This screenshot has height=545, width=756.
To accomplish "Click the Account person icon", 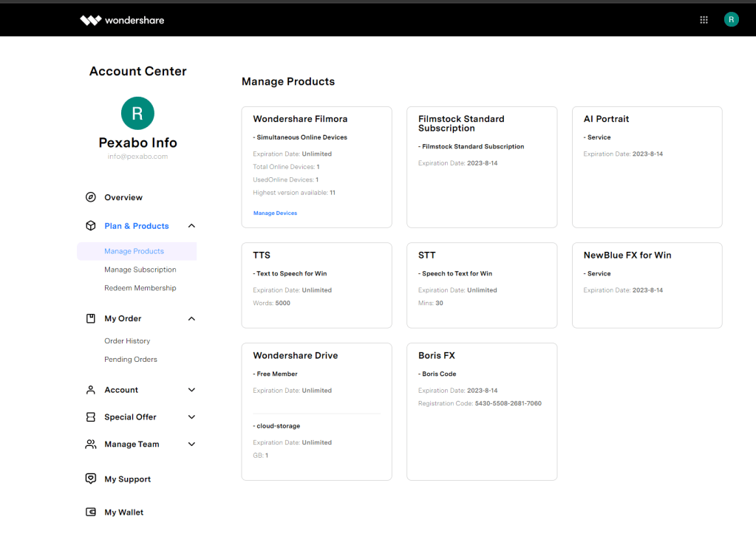I will point(91,390).
